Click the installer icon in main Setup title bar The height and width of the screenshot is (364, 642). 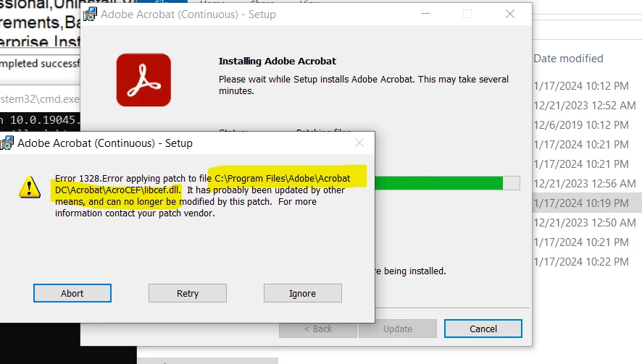click(x=90, y=14)
